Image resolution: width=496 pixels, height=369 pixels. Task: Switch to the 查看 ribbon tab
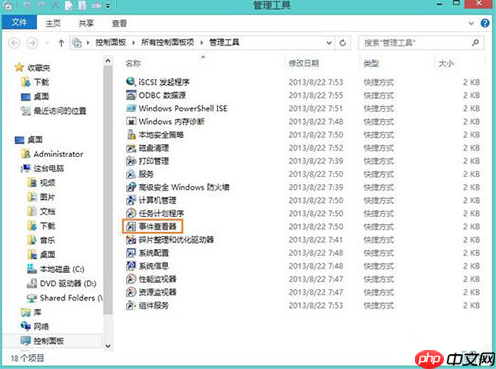[119, 23]
